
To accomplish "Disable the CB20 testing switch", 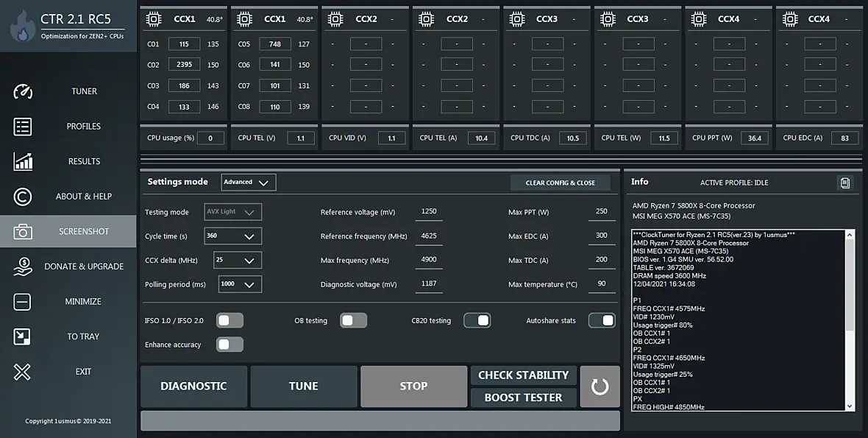I will point(477,320).
